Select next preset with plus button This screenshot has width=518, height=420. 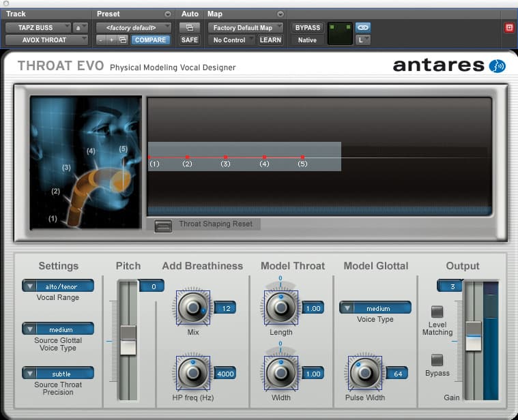(112, 40)
